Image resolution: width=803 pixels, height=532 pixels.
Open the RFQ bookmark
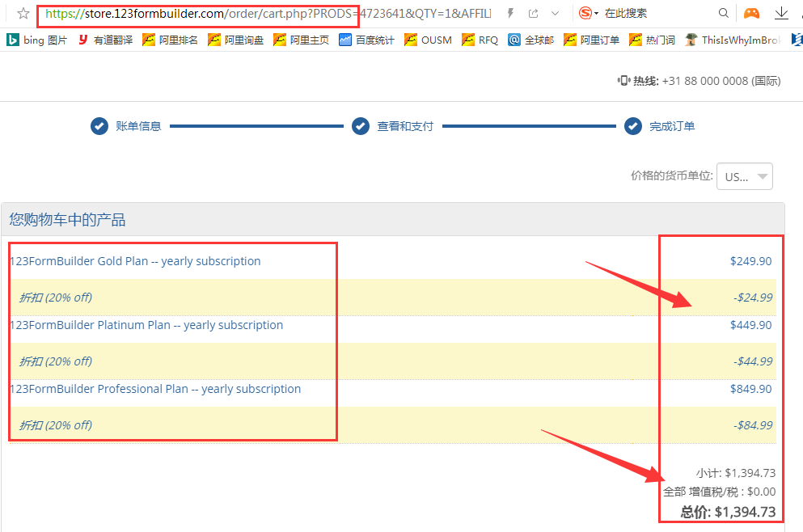pyautogui.click(x=480, y=40)
